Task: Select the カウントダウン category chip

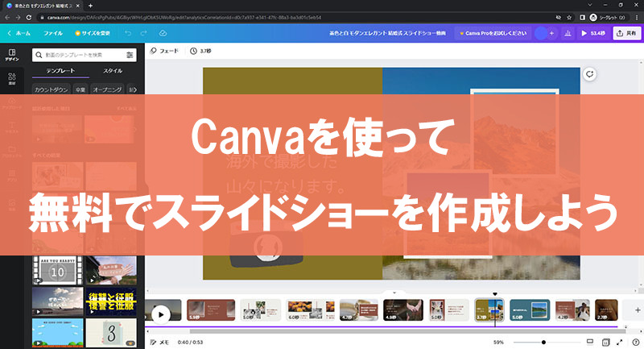Action: click(51, 89)
